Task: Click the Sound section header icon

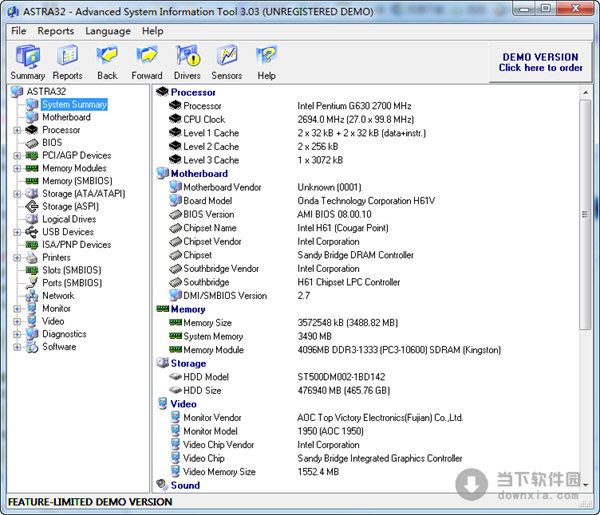Action: click(x=163, y=485)
